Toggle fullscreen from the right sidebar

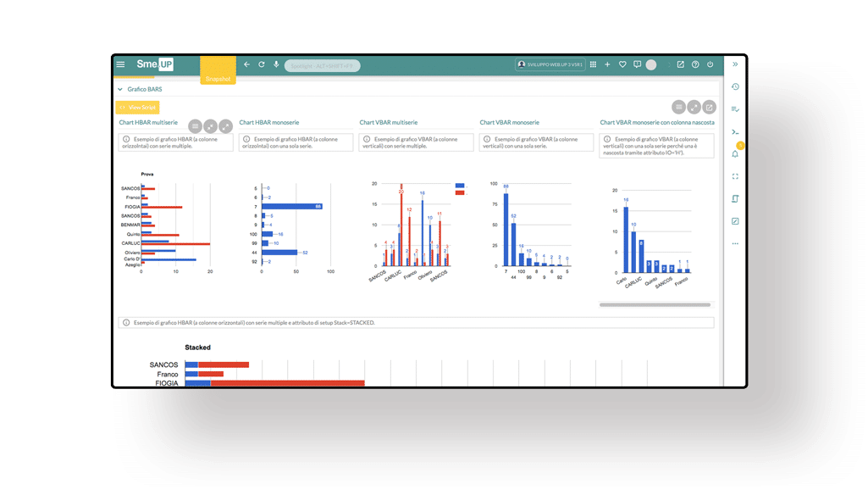point(735,176)
